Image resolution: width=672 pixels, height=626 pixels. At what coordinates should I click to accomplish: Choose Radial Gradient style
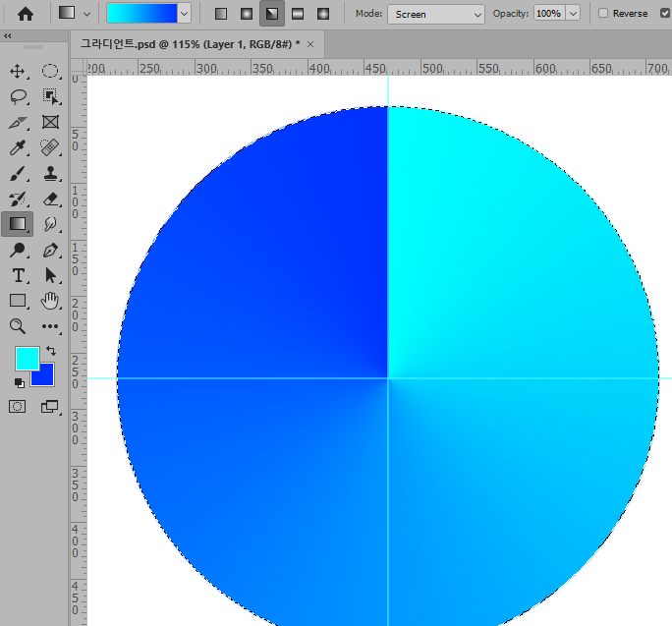[247, 14]
